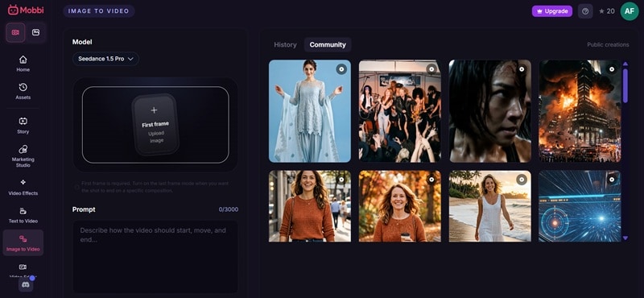Screen dimensions: 644x298
Task: Expand the Seedance 1.5 Pro model dropdown
Action: (x=105, y=59)
